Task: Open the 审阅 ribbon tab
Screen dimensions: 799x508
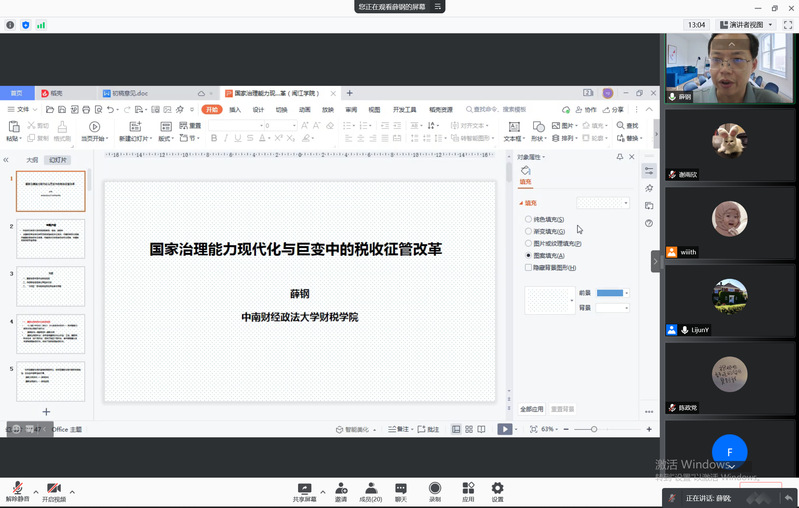Action: coord(351,109)
